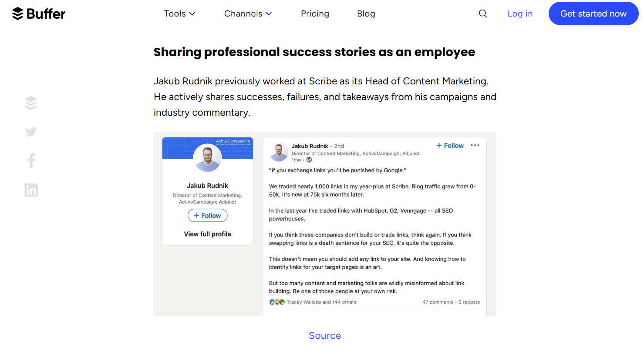The image size is (644, 354).
Task: Expand the Tools dropdown menu
Action: tap(179, 14)
